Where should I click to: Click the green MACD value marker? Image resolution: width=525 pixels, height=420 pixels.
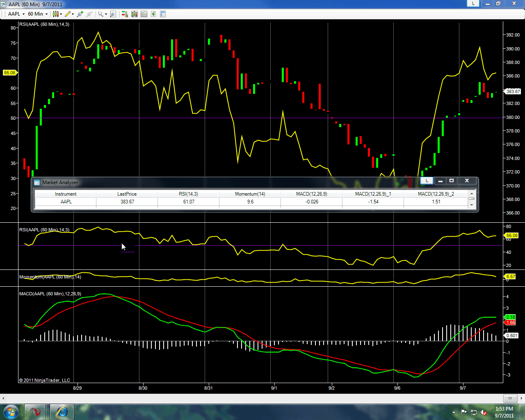[510, 317]
